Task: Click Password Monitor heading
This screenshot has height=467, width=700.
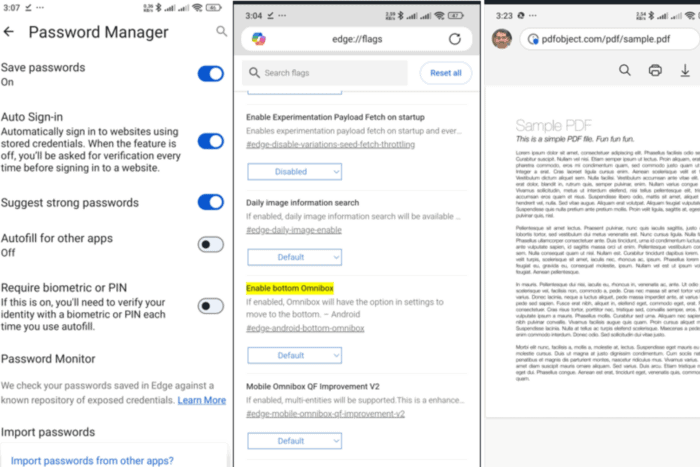Action: [48, 359]
